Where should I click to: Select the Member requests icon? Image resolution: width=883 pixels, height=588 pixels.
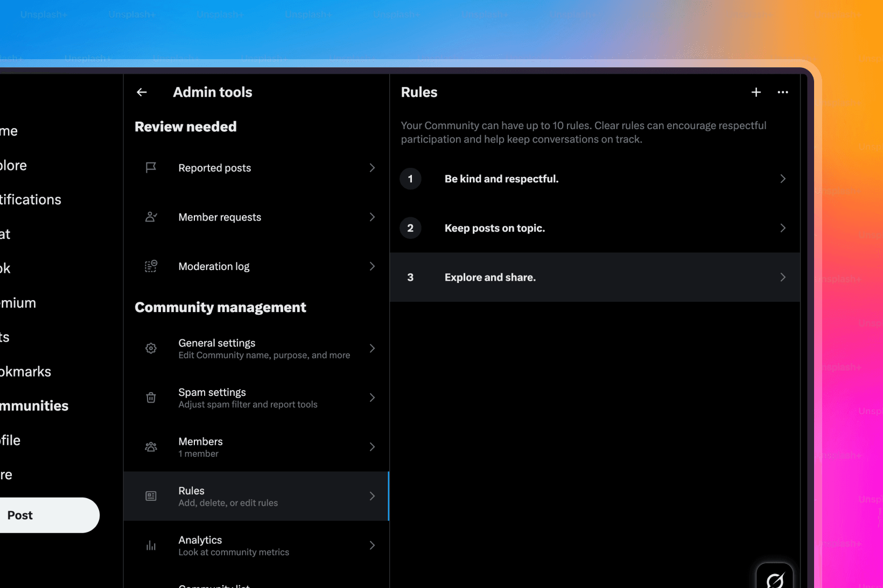point(151,217)
